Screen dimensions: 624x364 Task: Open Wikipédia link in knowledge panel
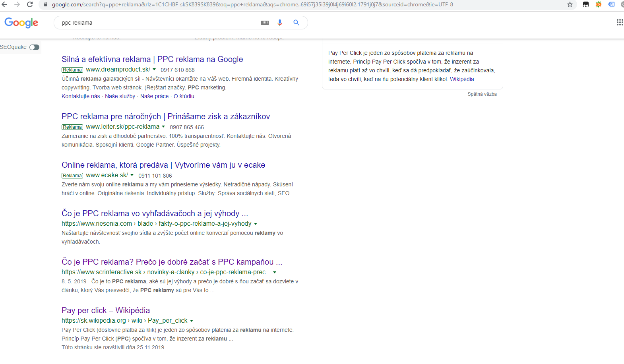coord(462,79)
